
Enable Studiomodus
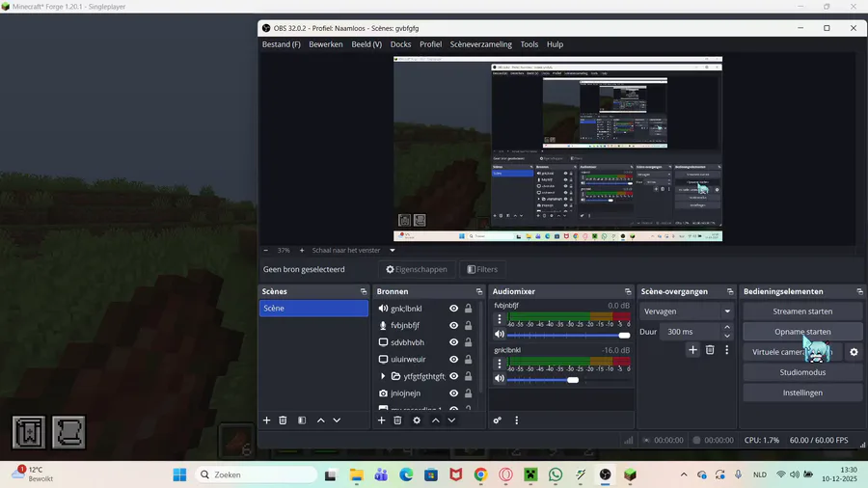(x=802, y=372)
